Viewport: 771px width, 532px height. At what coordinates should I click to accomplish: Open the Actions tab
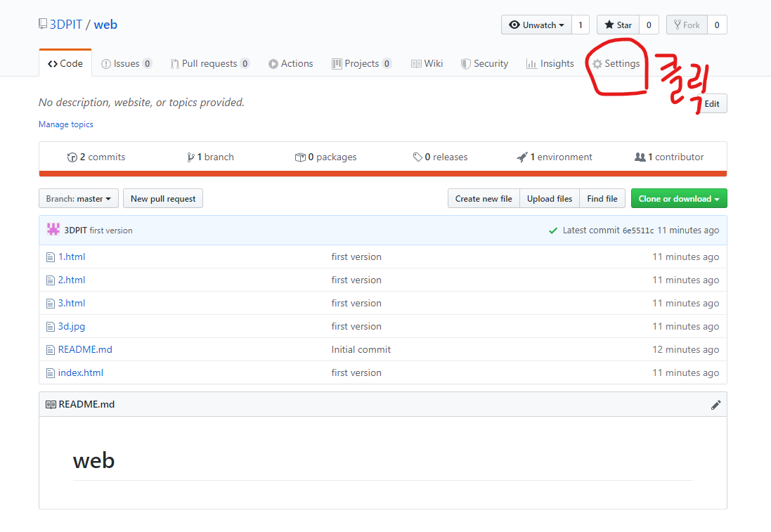tap(290, 63)
